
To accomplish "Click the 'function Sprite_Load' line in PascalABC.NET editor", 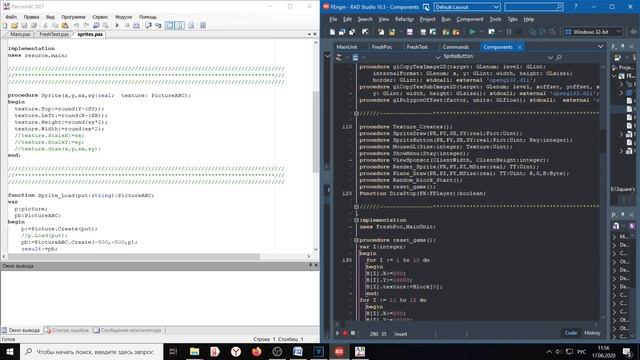I will [81, 195].
